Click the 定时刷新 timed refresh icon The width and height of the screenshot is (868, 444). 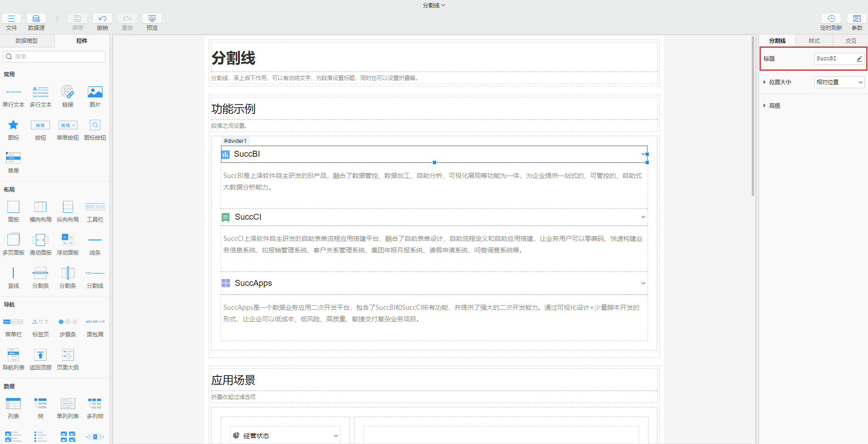831,19
